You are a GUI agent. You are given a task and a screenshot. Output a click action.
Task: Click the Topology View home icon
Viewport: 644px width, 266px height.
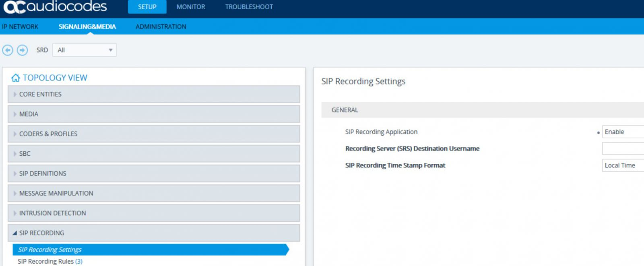click(16, 78)
